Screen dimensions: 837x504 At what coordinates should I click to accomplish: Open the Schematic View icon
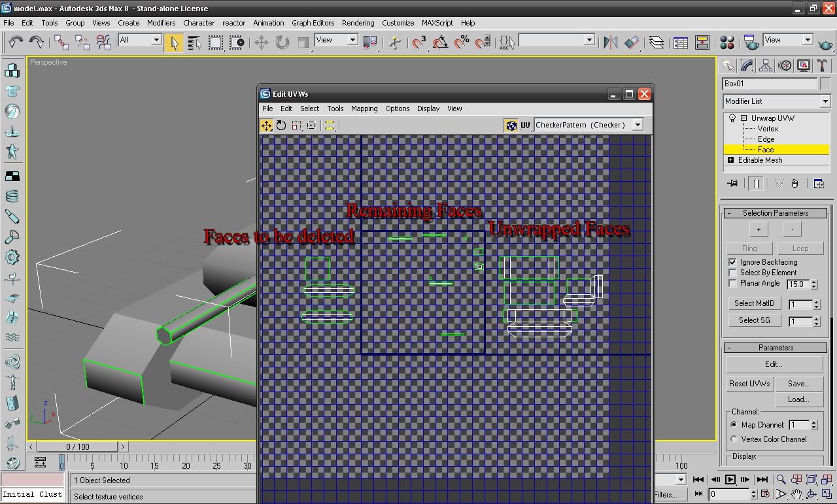pyautogui.click(x=702, y=42)
